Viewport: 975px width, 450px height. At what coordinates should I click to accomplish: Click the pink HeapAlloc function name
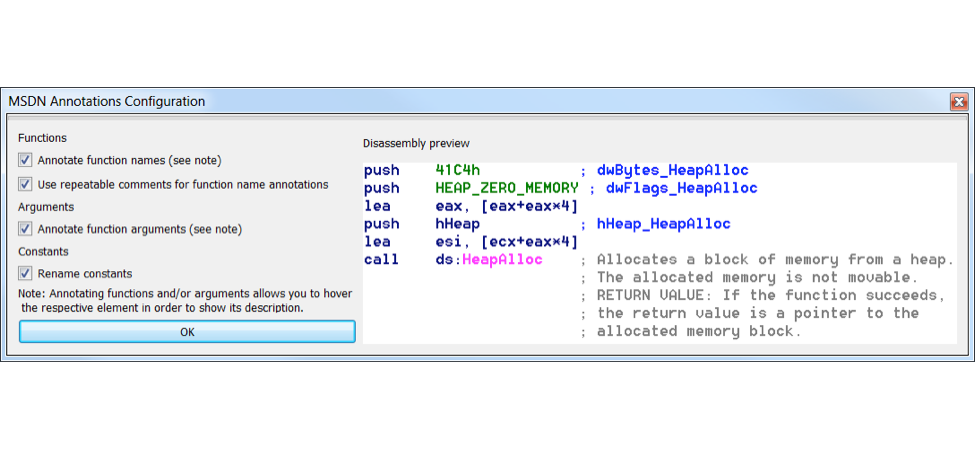coord(502,259)
